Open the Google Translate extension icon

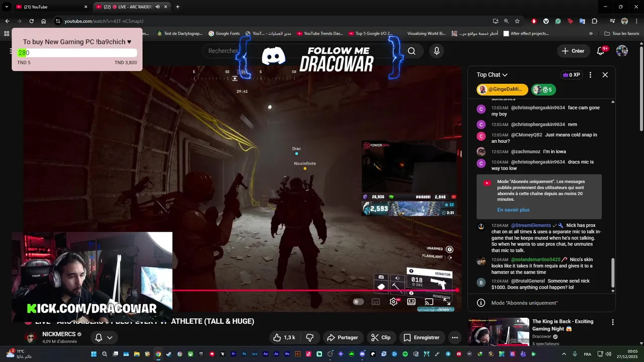pos(582,21)
